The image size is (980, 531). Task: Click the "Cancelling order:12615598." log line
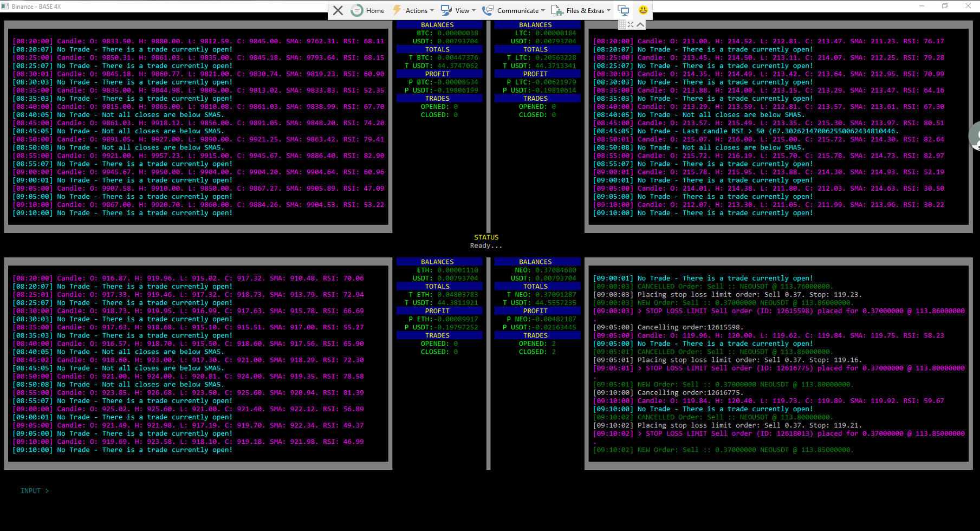tap(668, 327)
